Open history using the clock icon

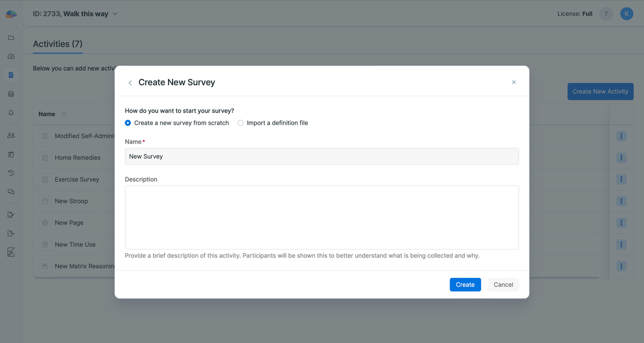11,172
